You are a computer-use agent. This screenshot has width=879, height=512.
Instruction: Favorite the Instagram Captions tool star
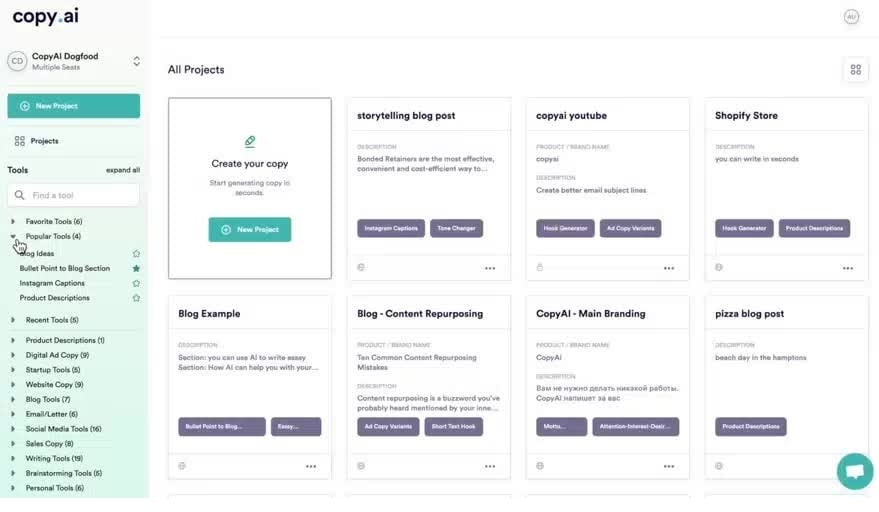137,283
